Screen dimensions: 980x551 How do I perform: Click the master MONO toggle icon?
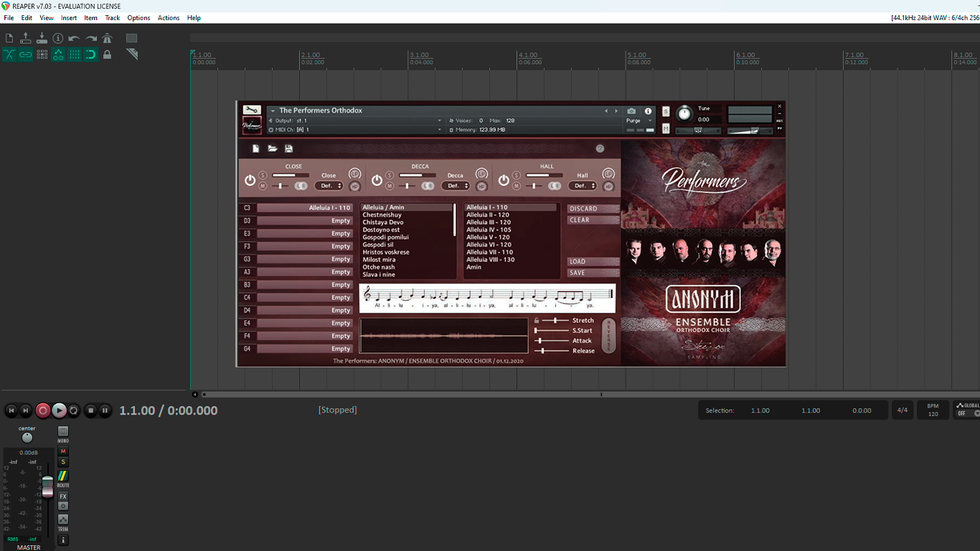coord(63,433)
